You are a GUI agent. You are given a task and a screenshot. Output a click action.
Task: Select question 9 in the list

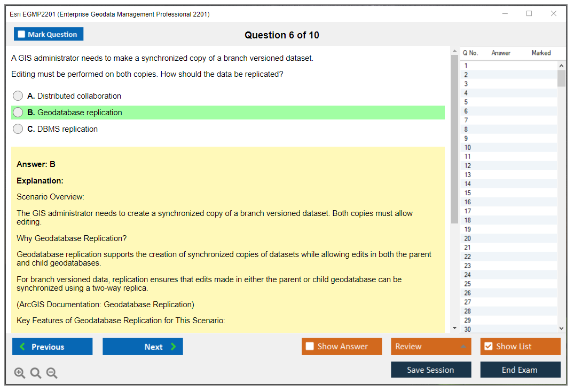coord(509,138)
